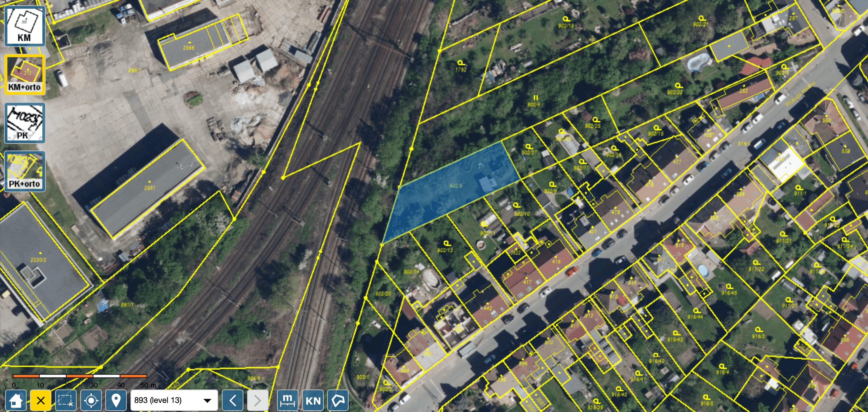
Task: Toggle the KM+orto layer
Action: pos(25,75)
